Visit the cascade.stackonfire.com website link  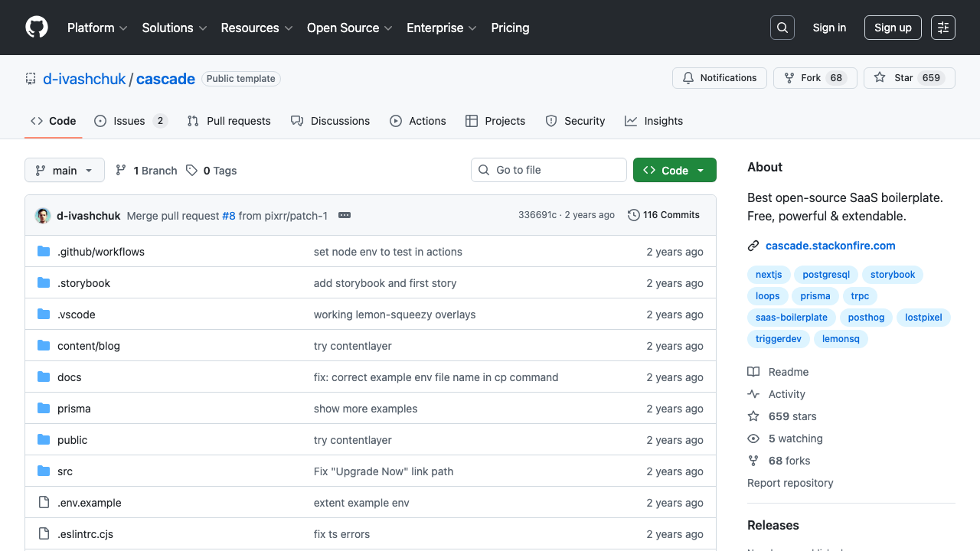(830, 245)
